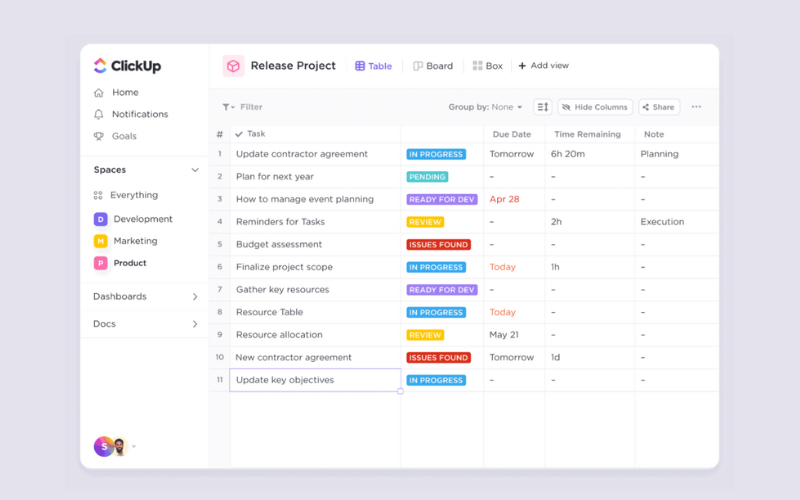800x500 pixels.
Task: Click Add view button
Action: [543, 66]
